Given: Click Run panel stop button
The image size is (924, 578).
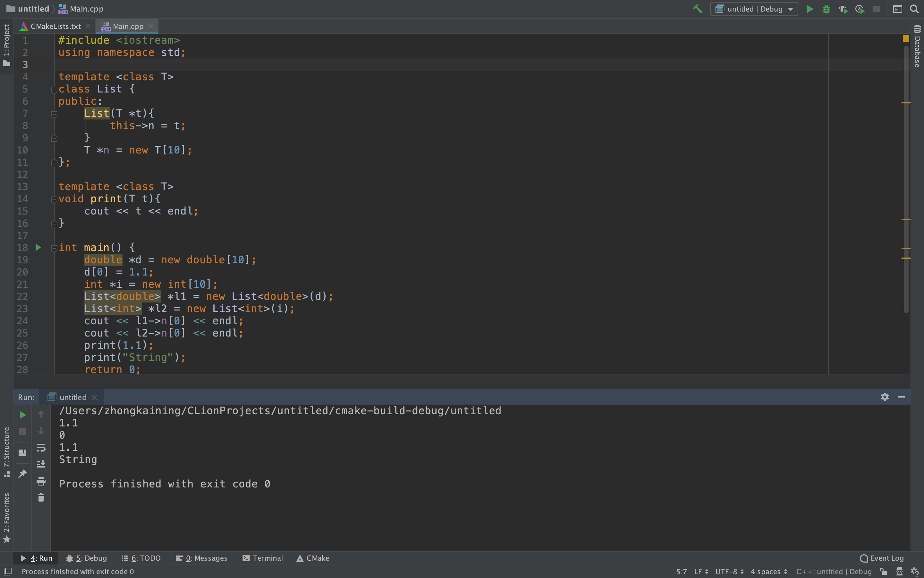Looking at the screenshot, I should pyautogui.click(x=22, y=432).
